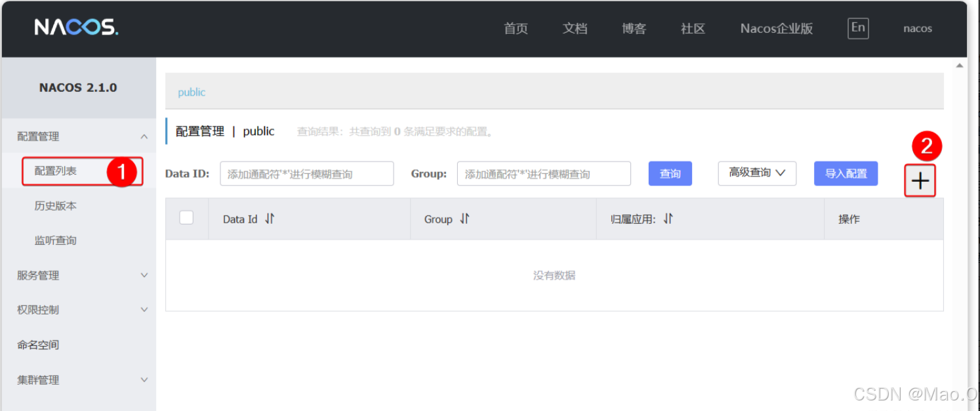This screenshot has width=980, height=411.
Task: Switch language with the En button
Action: [x=858, y=28]
